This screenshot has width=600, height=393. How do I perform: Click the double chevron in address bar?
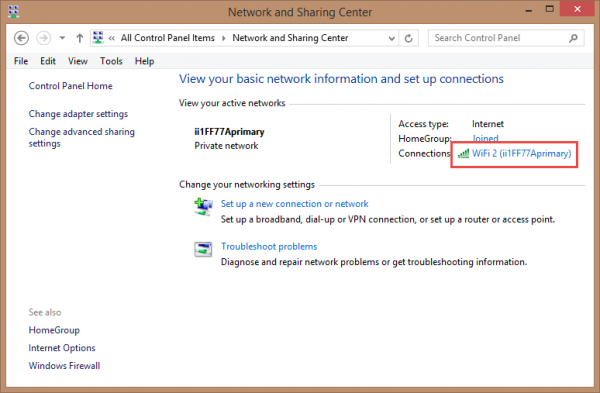point(112,38)
